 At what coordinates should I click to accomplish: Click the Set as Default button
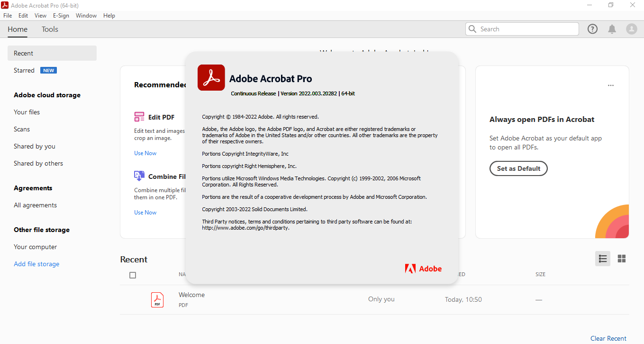518,168
